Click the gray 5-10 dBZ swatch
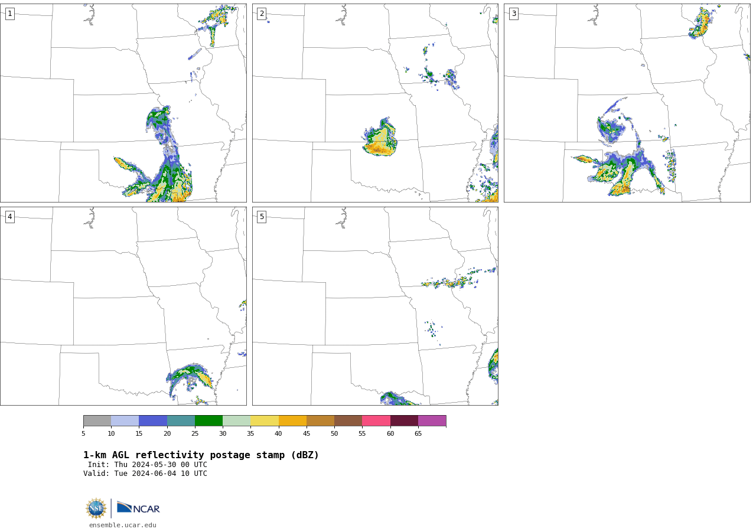This screenshot has width=756, height=532. 97,421
